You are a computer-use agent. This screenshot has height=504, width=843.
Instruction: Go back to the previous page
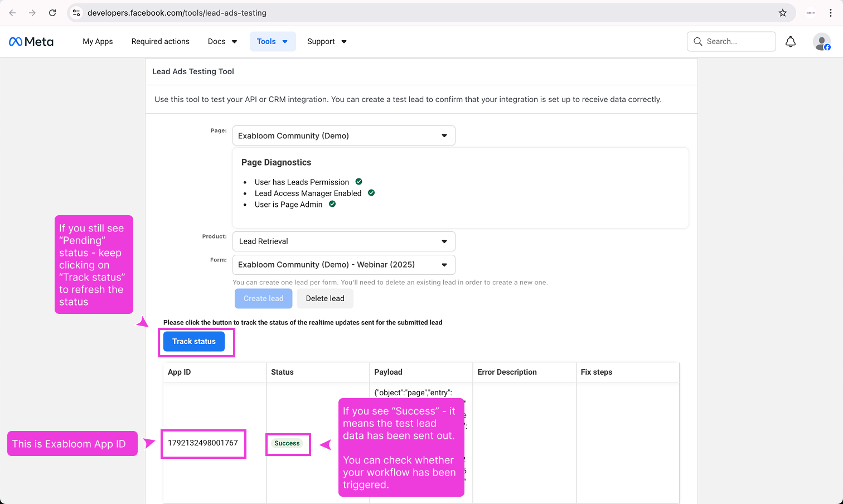click(13, 13)
